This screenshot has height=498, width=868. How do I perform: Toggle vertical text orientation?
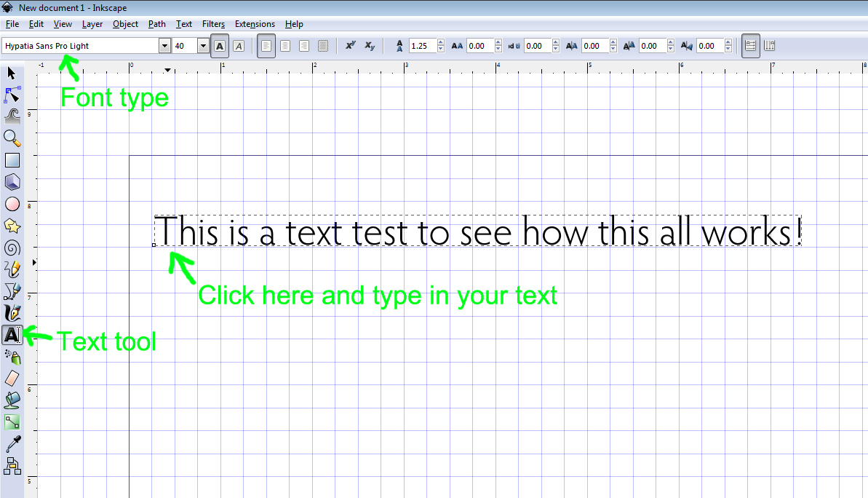(769, 45)
